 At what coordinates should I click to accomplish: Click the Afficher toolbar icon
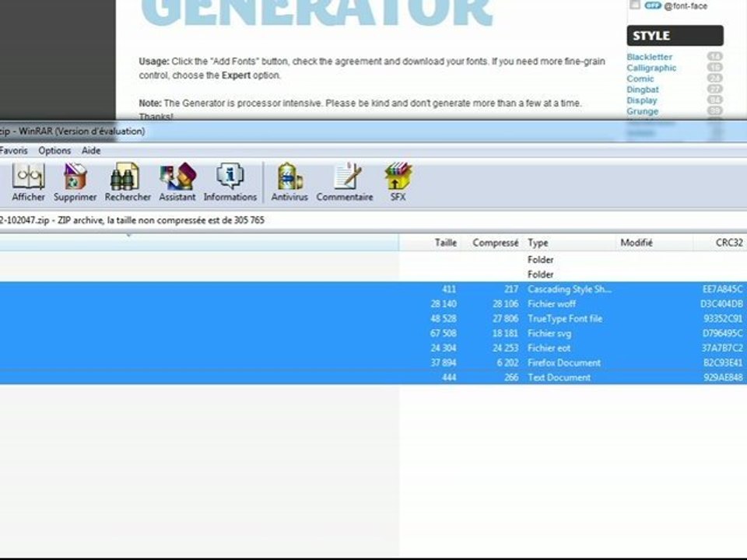pos(29,182)
